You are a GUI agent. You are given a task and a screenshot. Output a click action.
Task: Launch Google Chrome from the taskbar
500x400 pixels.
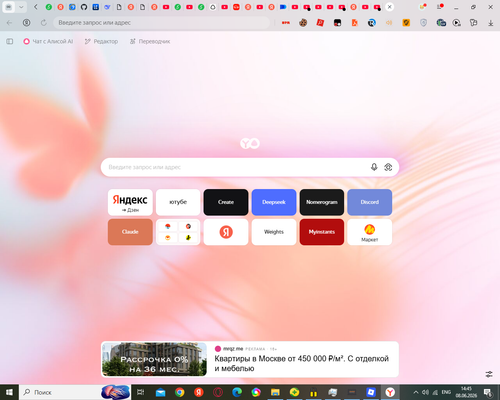point(180,392)
